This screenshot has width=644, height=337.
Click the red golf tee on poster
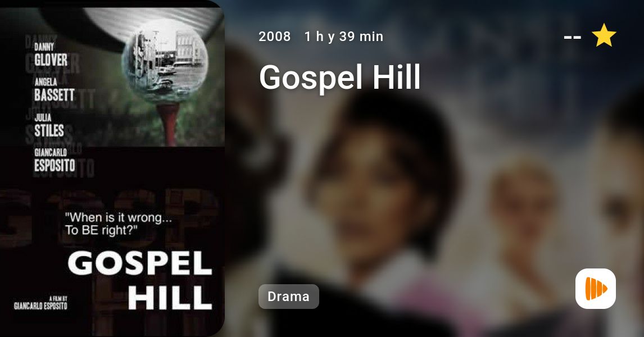[169, 123]
